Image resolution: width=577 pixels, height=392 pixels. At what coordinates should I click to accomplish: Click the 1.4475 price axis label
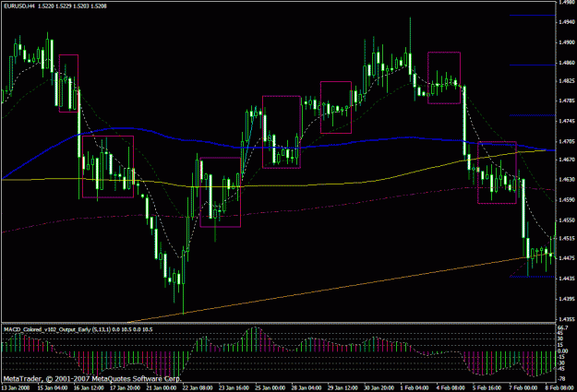tap(567, 258)
